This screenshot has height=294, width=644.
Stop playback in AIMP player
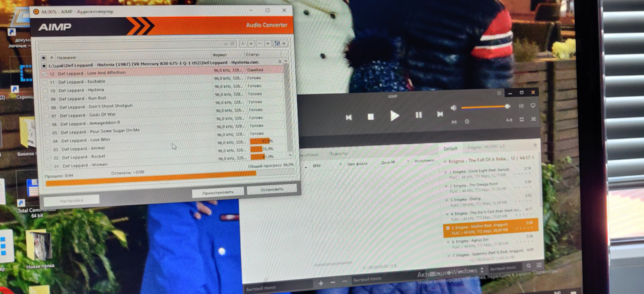(370, 117)
